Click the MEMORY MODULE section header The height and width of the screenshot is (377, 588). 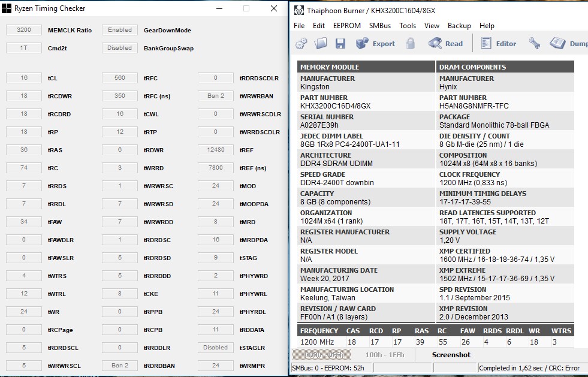pyautogui.click(x=366, y=67)
